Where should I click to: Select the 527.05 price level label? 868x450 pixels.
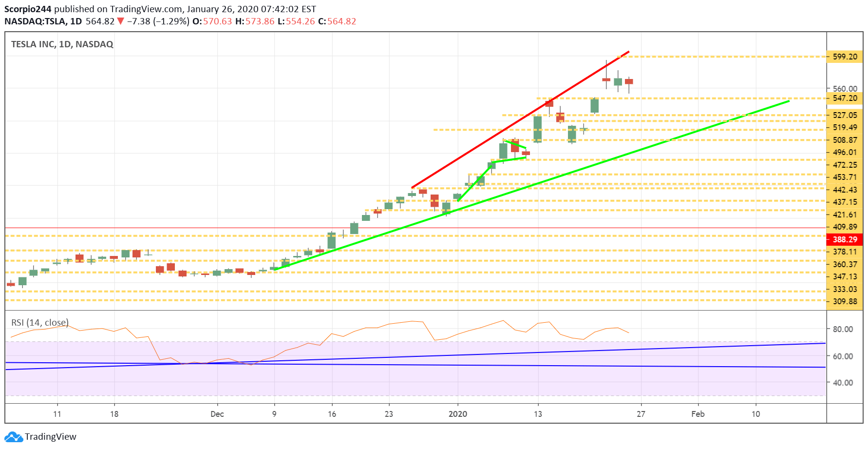pyautogui.click(x=845, y=115)
